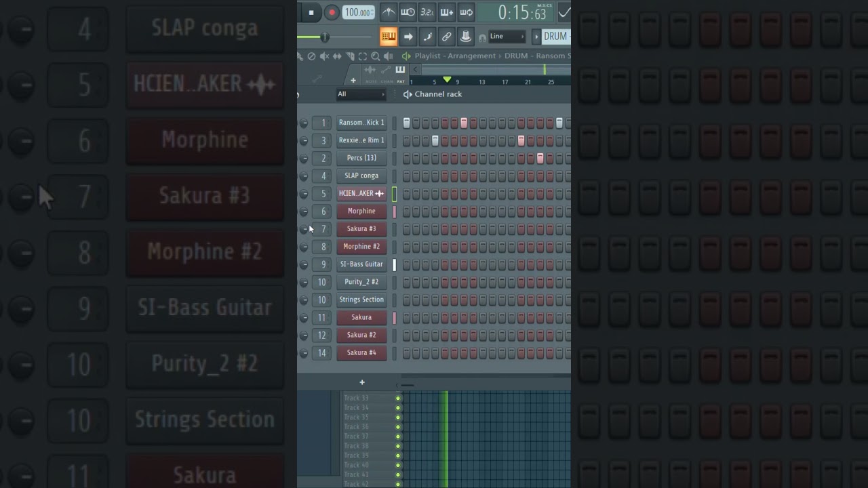Click the chain link multilink icon

click(446, 37)
